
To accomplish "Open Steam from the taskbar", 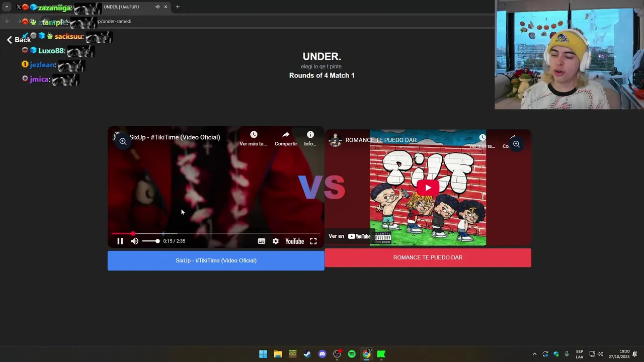I will (307, 354).
